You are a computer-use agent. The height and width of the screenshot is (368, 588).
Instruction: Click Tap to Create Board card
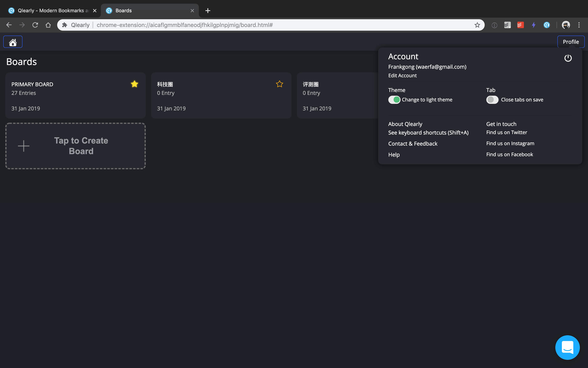coord(76,146)
